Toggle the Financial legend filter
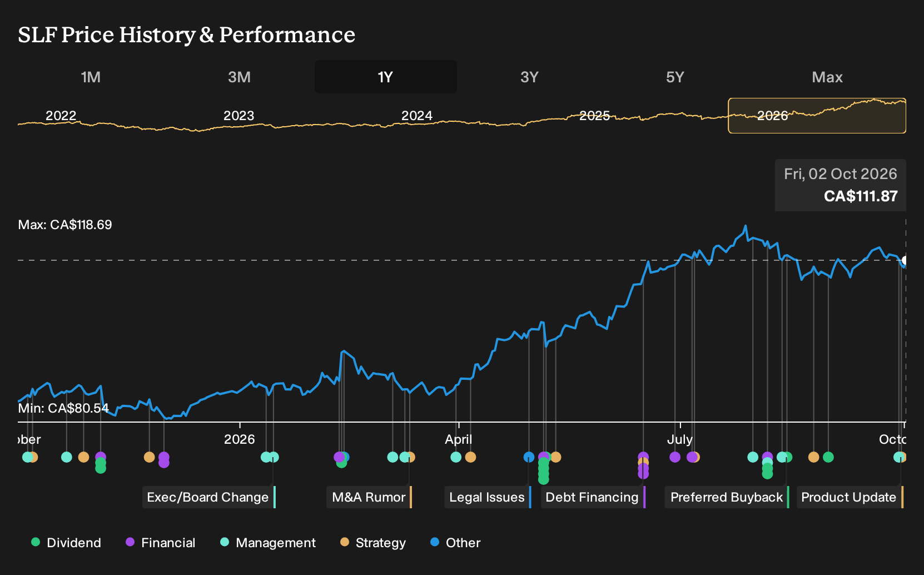 pyautogui.click(x=161, y=543)
